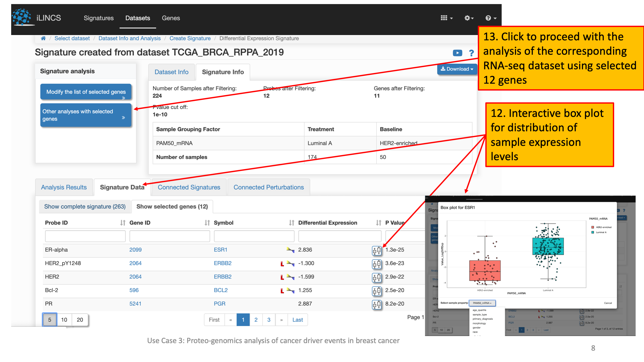Go to Select dataset breadcrumb link
Screen dimensions: 644x362
pos(72,38)
